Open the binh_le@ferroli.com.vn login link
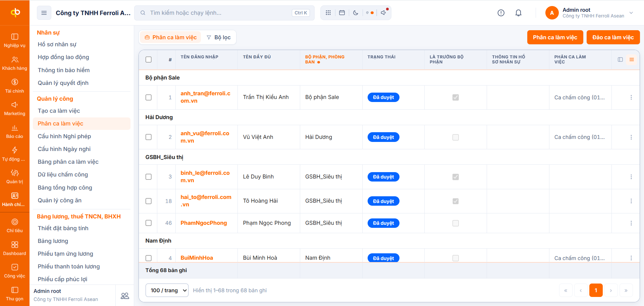Viewport: 644px width, 306px height. [x=205, y=176]
